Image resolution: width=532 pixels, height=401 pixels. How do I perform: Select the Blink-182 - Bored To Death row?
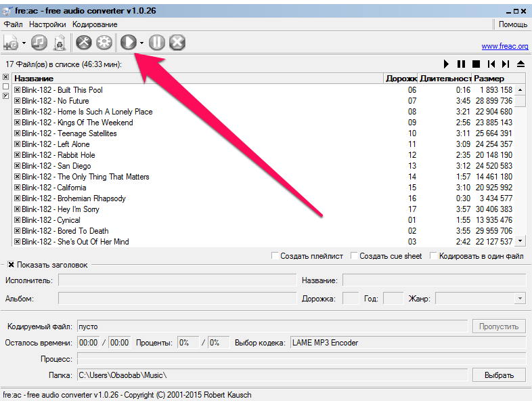tap(263, 231)
